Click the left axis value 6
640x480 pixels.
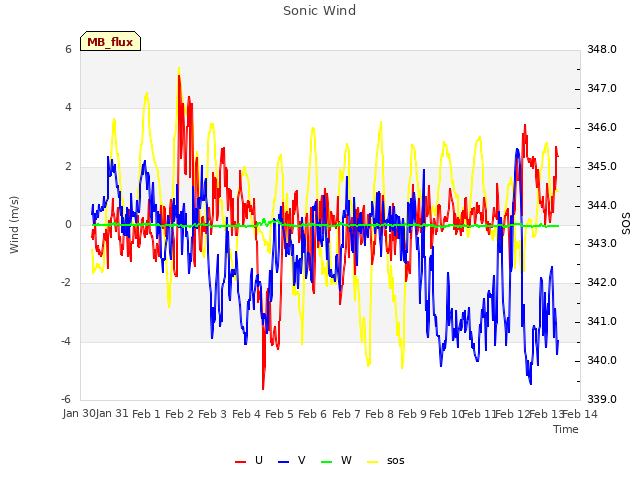point(68,49)
